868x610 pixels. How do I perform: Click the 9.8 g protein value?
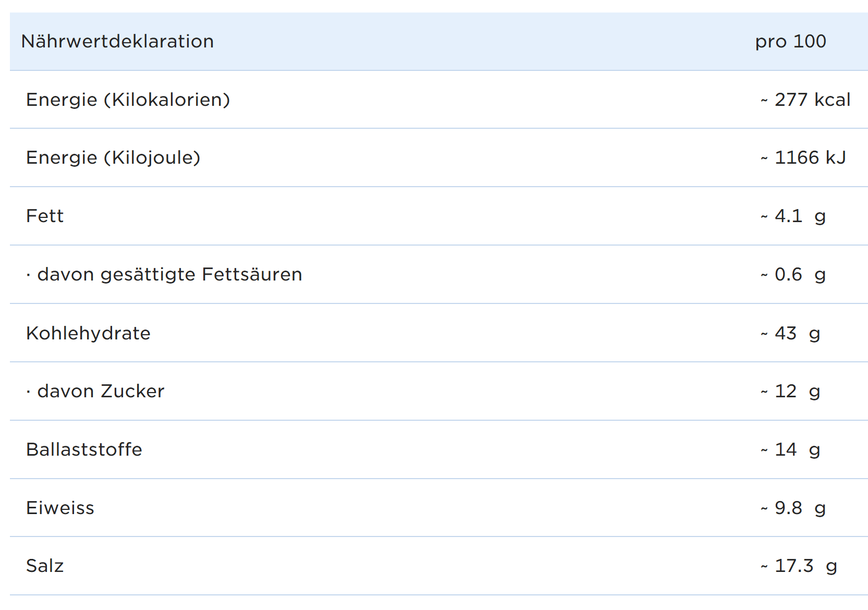[x=793, y=508]
